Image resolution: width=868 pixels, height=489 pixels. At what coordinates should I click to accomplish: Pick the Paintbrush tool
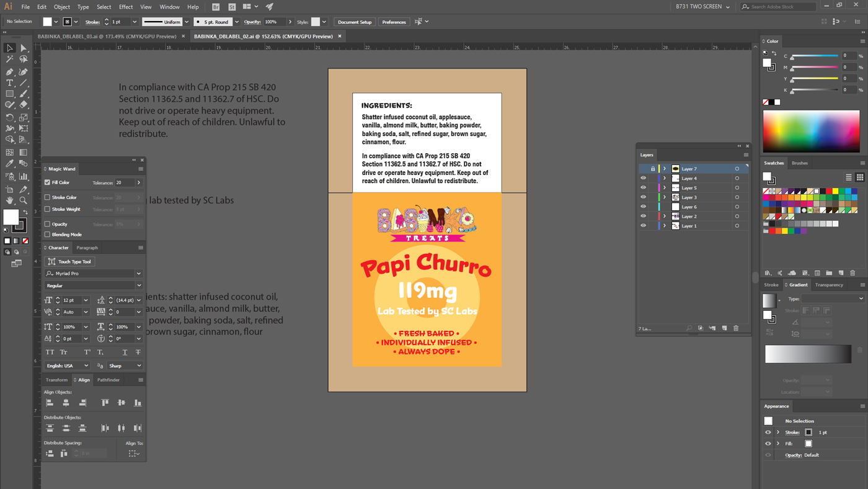tap(24, 94)
